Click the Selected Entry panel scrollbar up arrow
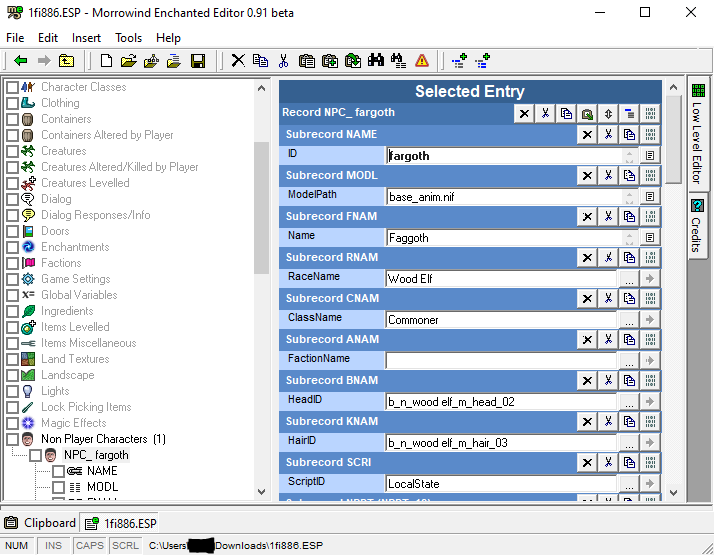The image size is (714, 555). pyautogui.click(x=673, y=87)
